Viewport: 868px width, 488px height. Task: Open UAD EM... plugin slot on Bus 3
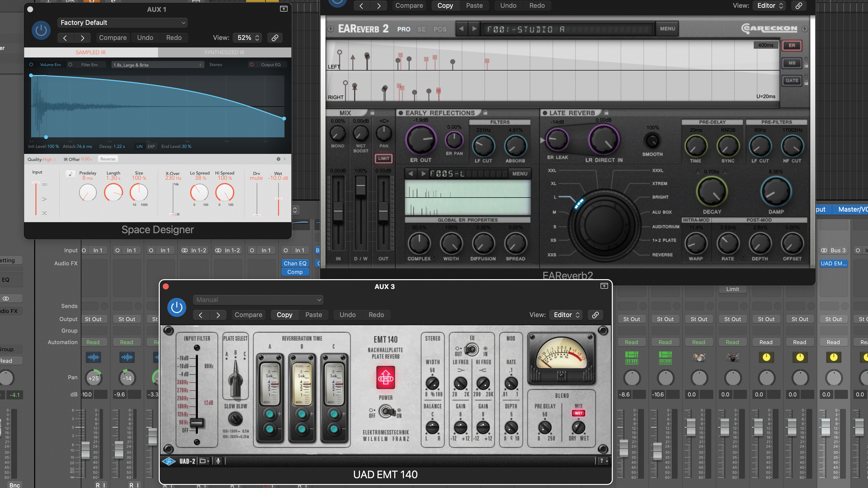tap(833, 263)
